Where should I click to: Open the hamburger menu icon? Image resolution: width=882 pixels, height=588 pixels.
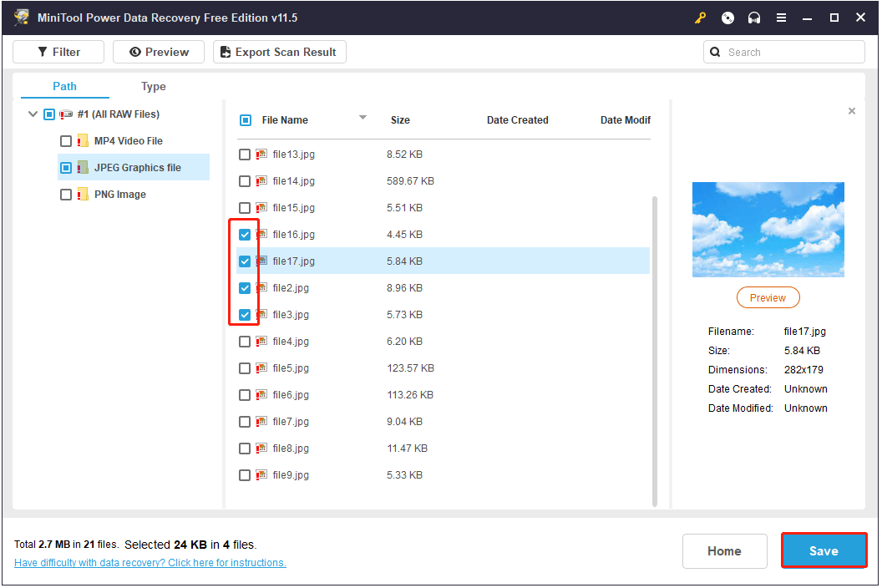coord(781,18)
